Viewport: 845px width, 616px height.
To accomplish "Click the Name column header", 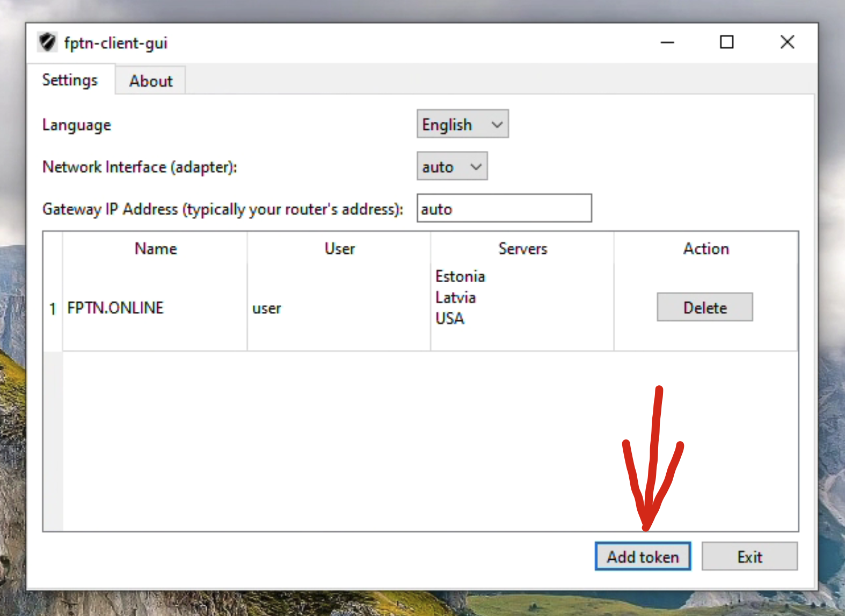I will [x=155, y=248].
